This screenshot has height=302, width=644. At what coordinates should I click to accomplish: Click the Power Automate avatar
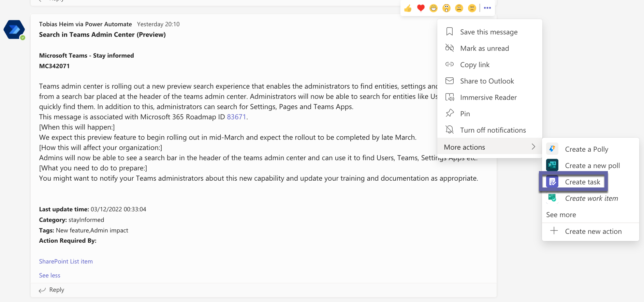[14, 30]
